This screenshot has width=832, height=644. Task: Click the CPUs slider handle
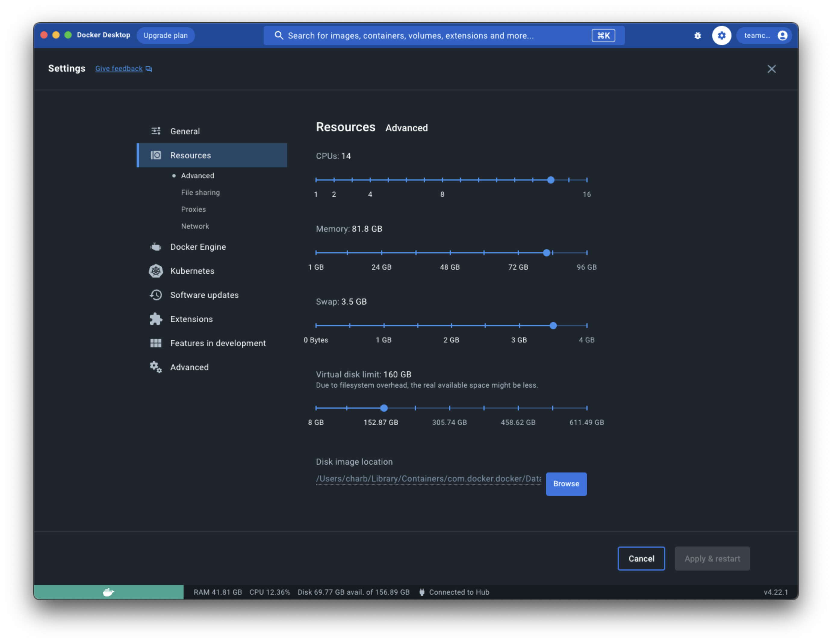(x=551, y=180)
